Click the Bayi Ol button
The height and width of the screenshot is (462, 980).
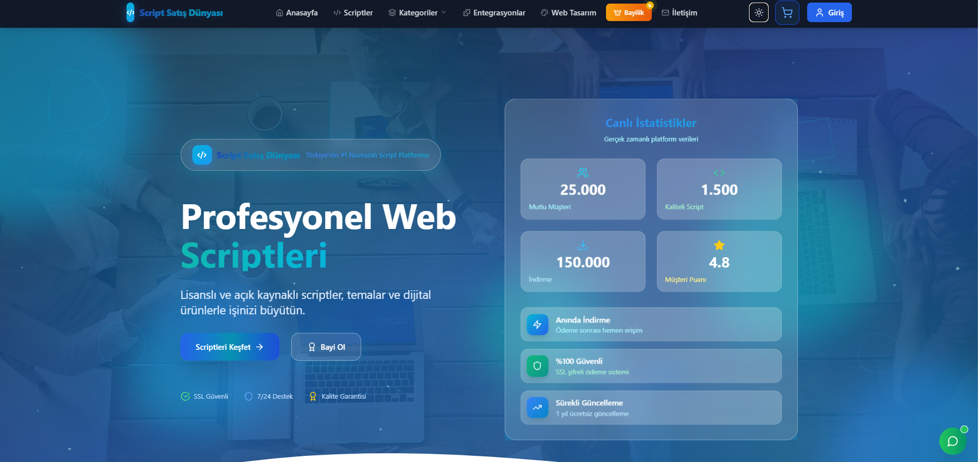(x=326, y=347)
